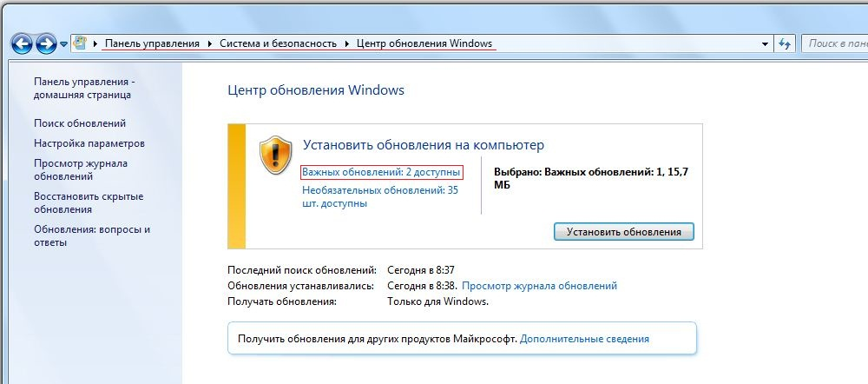Image resolution: width=868 pixels, height=384 pixels.
Task: Expand the arrow after Система и безопасность
Action: click(347, 43)
